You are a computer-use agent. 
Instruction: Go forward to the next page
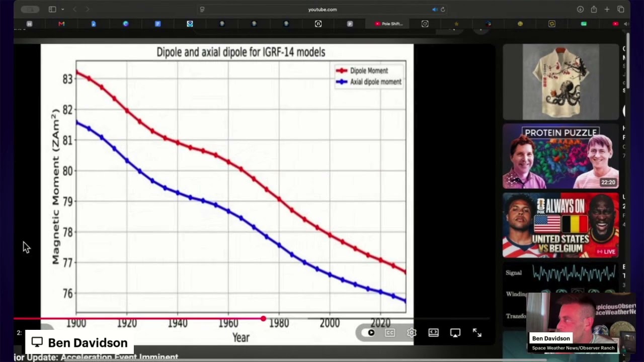point(88,9)
